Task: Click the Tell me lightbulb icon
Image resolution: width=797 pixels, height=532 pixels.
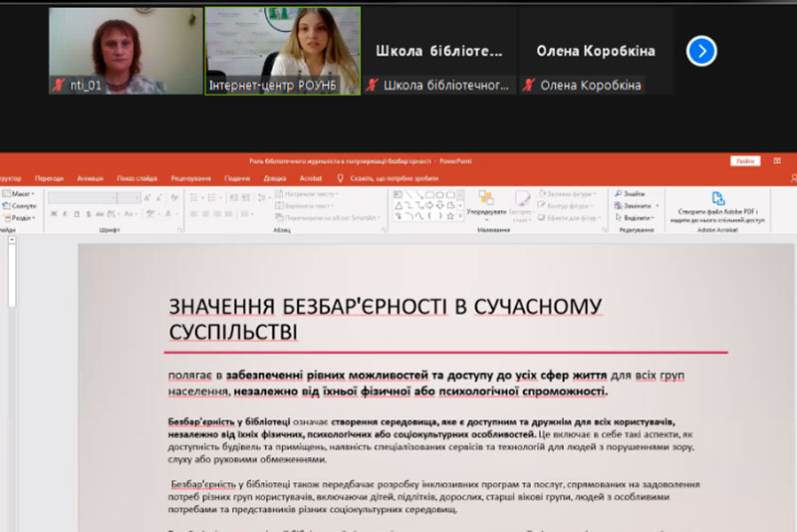Action: (341, 178)
